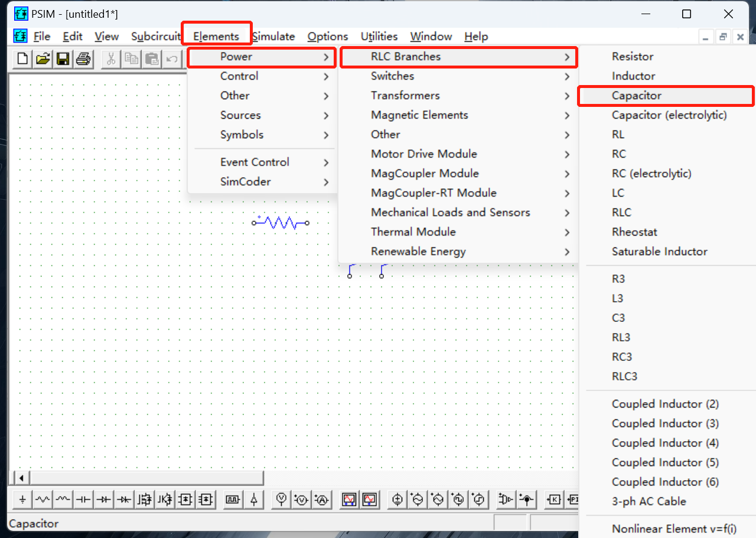Expand the Switches submenu
The image size is (756, 538).
pyautogui.click(x=458, y=76)
